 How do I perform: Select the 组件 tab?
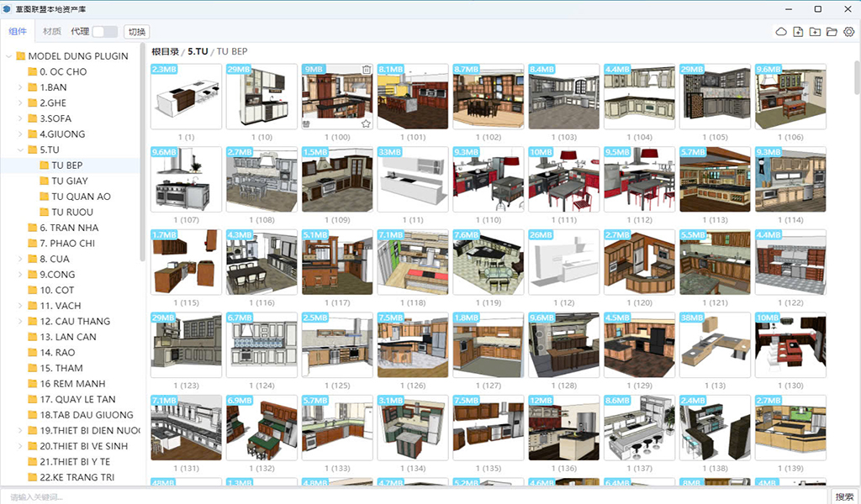coord(18,32)
